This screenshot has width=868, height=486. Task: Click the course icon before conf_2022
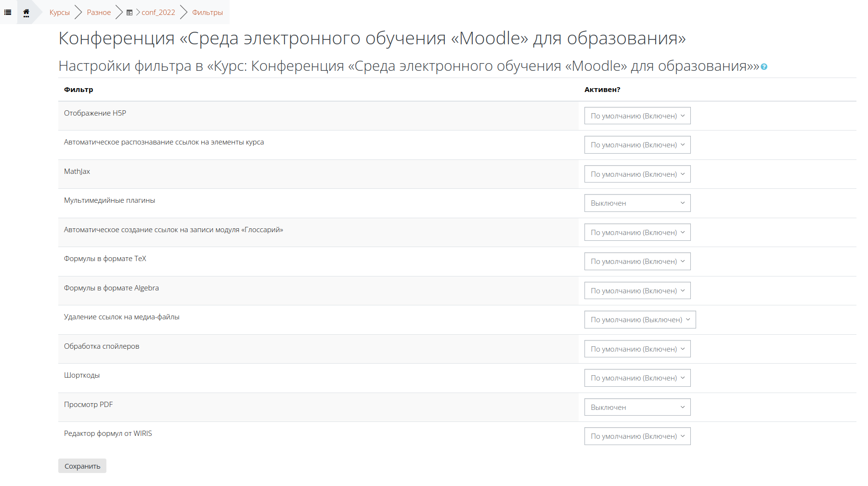130,13
